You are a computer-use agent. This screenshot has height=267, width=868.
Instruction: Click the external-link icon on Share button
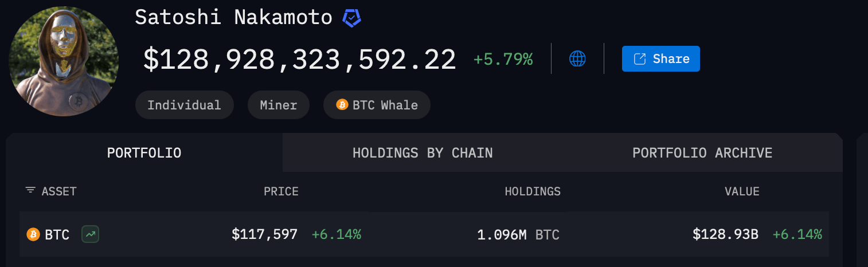click(x=640, y=59)
